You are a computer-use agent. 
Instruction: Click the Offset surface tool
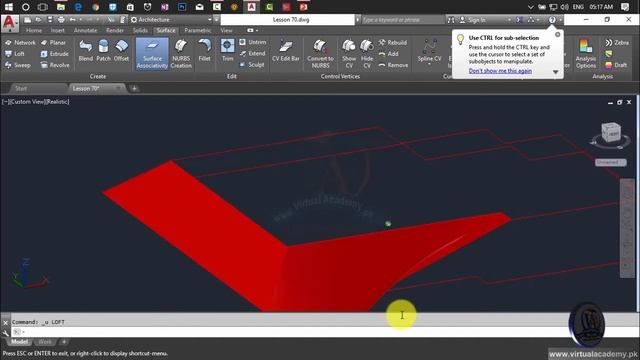[121, 50]
